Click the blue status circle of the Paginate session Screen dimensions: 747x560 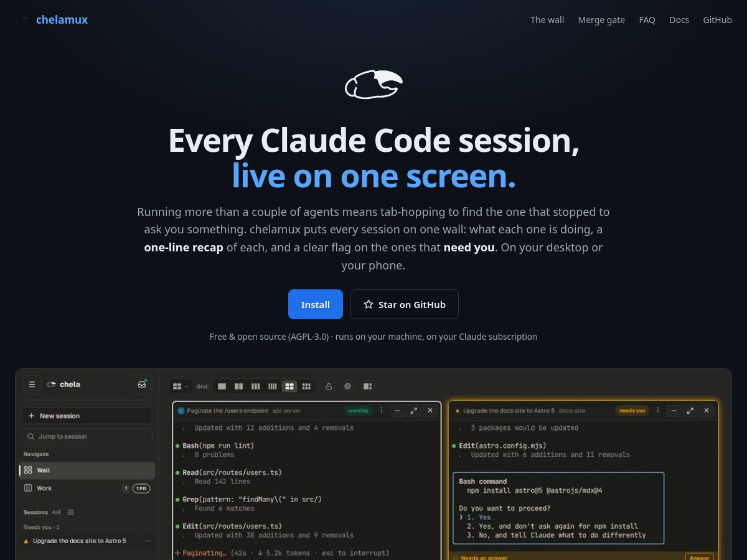click(x=181, y=411)
